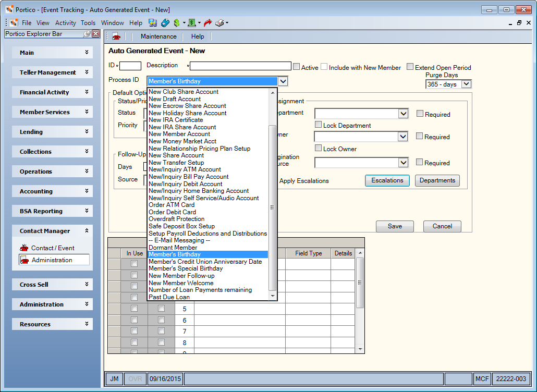
Task: Expand the Lending section
Action: tap(52, 132)
